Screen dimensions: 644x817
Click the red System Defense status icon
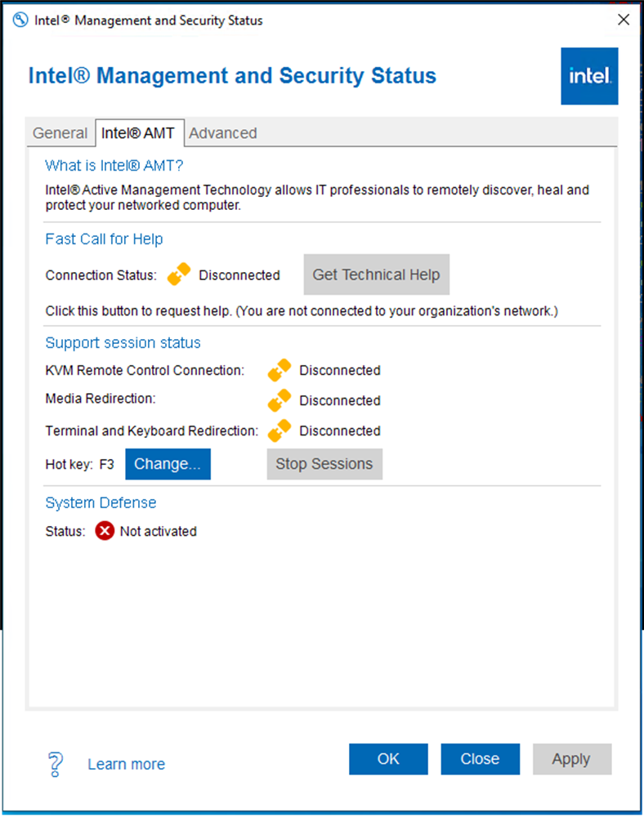click(x=105, y=531)
